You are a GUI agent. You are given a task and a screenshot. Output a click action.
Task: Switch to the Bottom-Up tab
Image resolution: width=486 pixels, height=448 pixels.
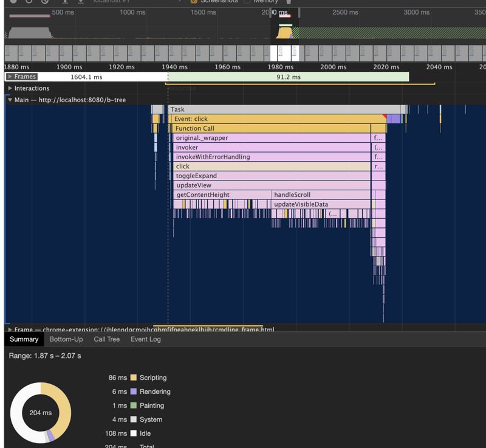(x=66, y=339)
